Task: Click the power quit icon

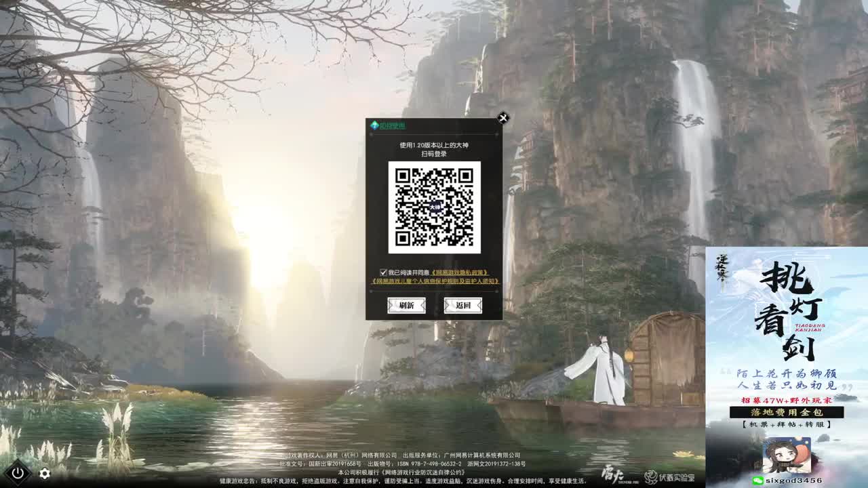Action: 18,473
